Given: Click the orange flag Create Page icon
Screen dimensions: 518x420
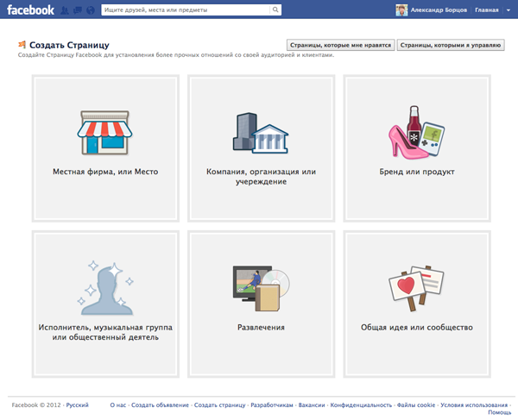Looking at the screenshot, I should [22, 45].
